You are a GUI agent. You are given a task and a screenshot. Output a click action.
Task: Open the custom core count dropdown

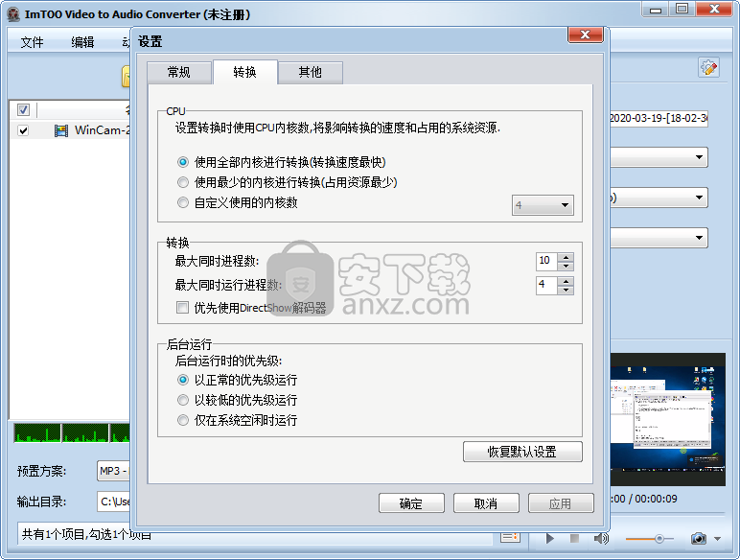(x=543, y=205)
